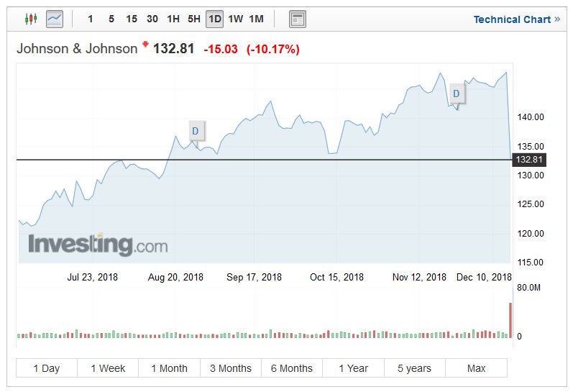This screenshot has height=392, width=573.
Task: Show the Max range
Action: click(476, 368)
